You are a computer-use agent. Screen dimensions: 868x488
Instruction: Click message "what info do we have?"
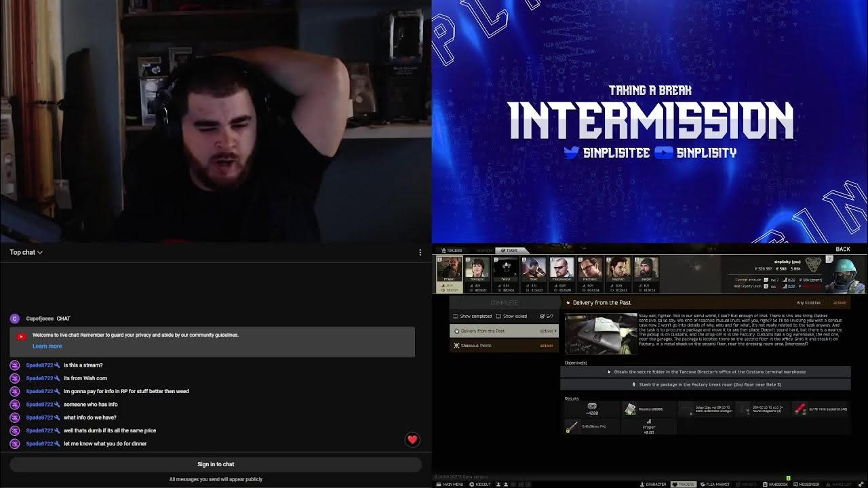90,418
